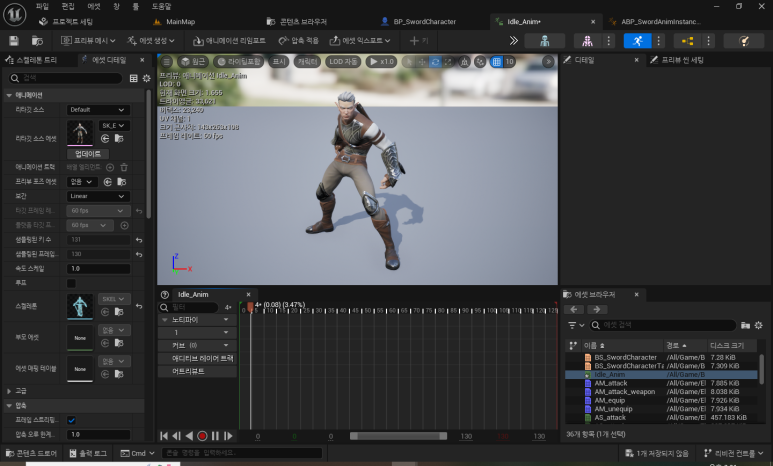Open 캐릭터 viewport button
This screenshot has width=773, height=466.
coord(307,62)
